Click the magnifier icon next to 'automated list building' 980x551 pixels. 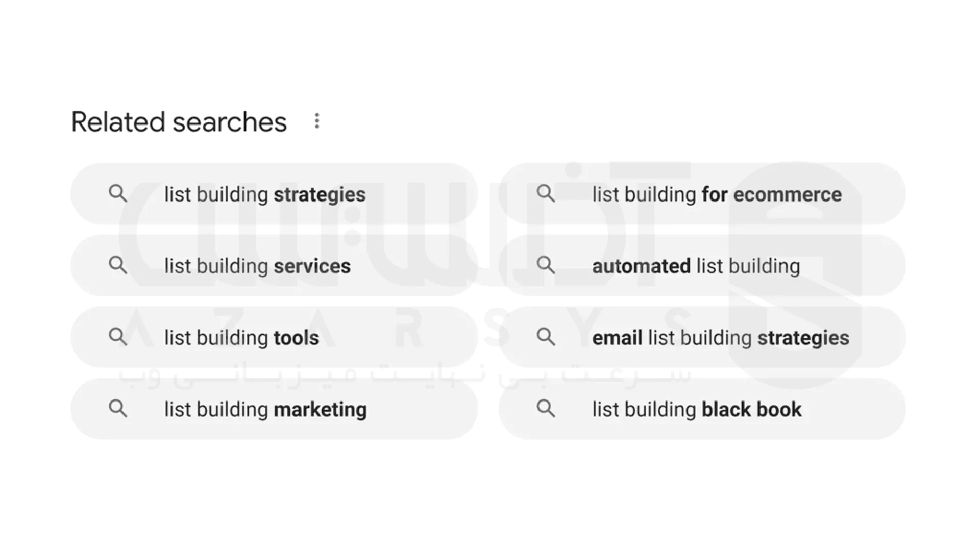pos(546,265)
